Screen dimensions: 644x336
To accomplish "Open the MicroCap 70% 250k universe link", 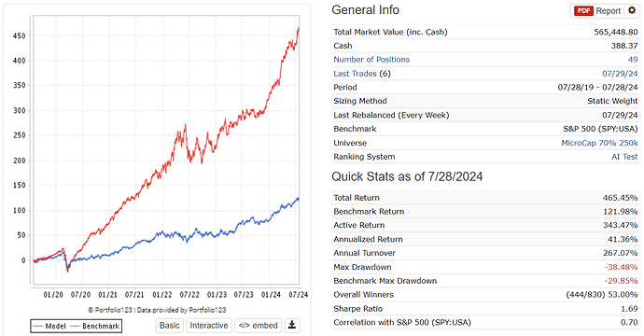I will click(x=599, y=143).
